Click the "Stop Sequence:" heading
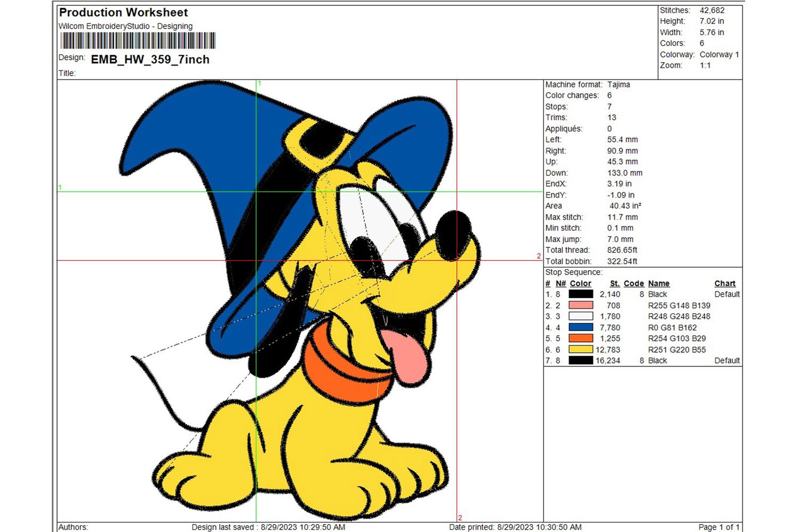This screenshot has width=800, height=532. pyautogui.click(x=574, y=272)
